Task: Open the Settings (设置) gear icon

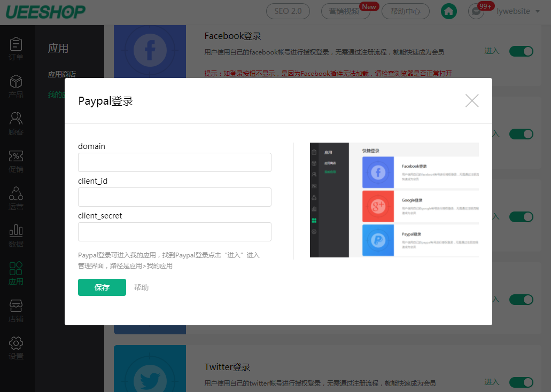Action: pyautogui.click(x=16, y=348)
